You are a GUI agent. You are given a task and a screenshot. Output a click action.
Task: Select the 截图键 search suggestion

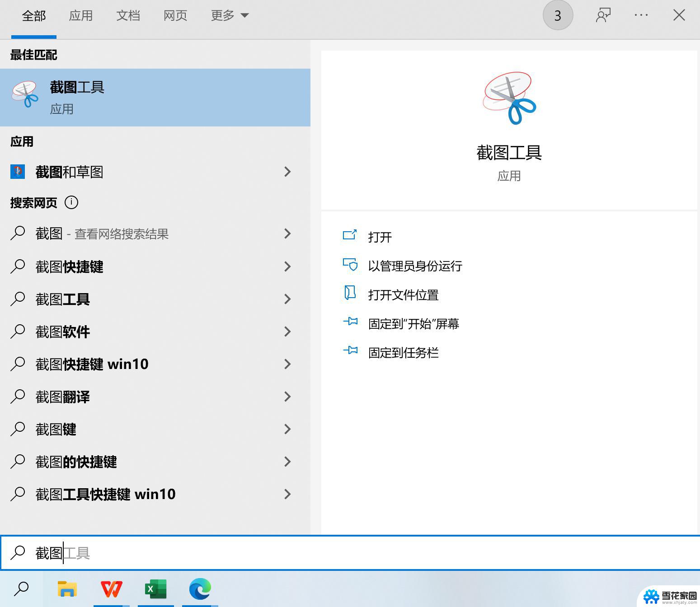pos(155,429)
